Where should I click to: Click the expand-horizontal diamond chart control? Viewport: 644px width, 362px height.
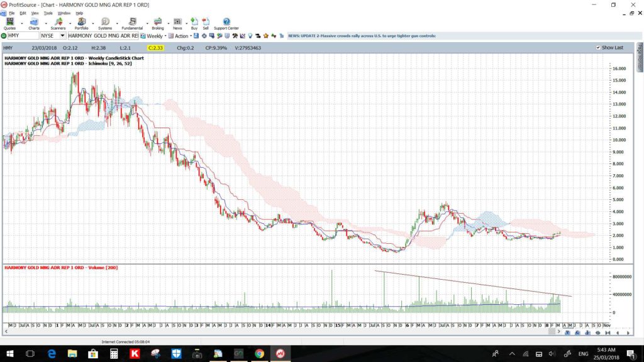point(597,333)
